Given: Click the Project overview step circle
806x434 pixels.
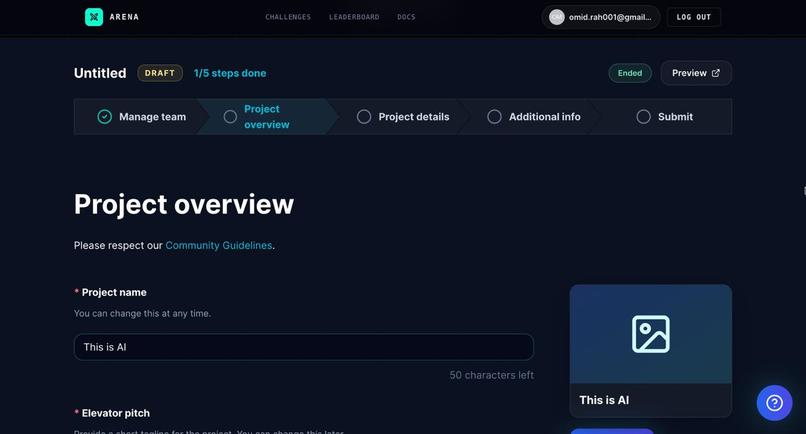Looking at the screenshot, I should pyautogui.click(x=230, y=117).
